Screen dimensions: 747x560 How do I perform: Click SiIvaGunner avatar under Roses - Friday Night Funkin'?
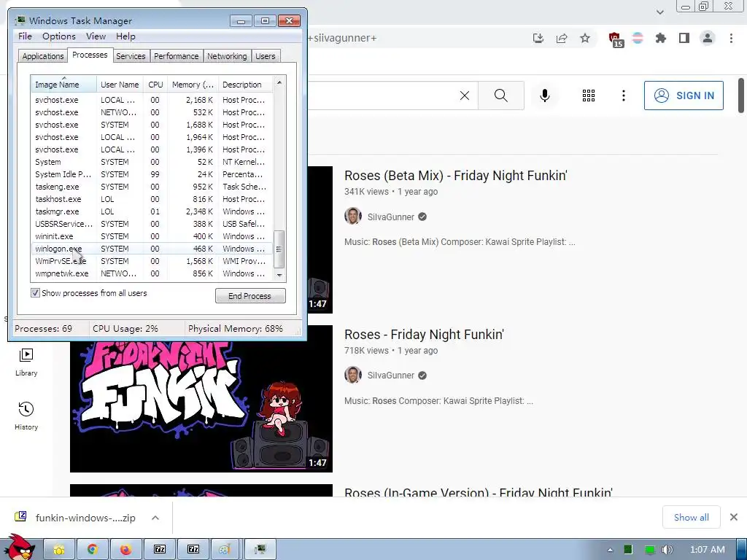coord(353,375)
